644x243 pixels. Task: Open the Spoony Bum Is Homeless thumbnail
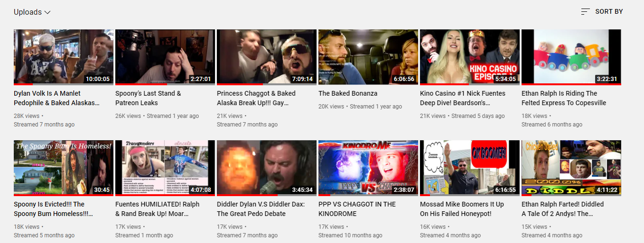[64, 168]
